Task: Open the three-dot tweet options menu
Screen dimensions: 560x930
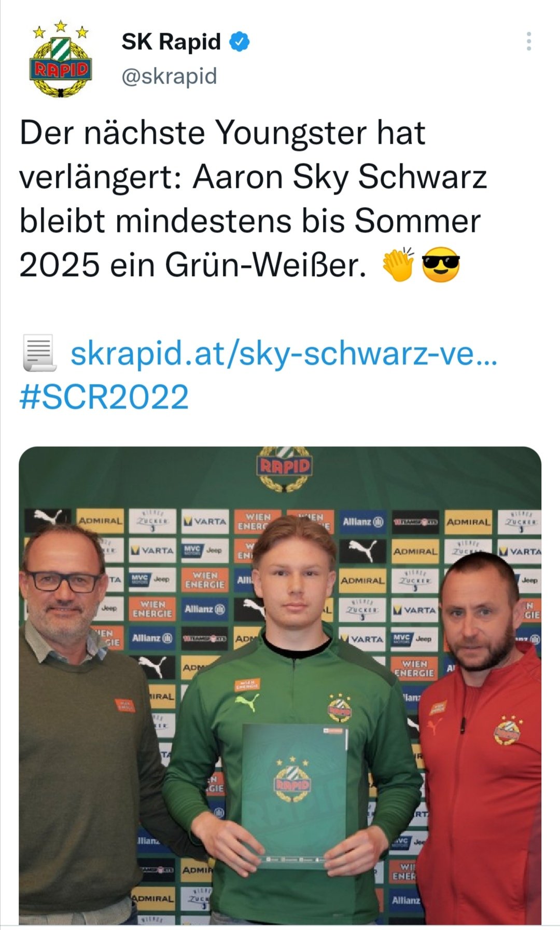Action: click(x=528, y=41)
